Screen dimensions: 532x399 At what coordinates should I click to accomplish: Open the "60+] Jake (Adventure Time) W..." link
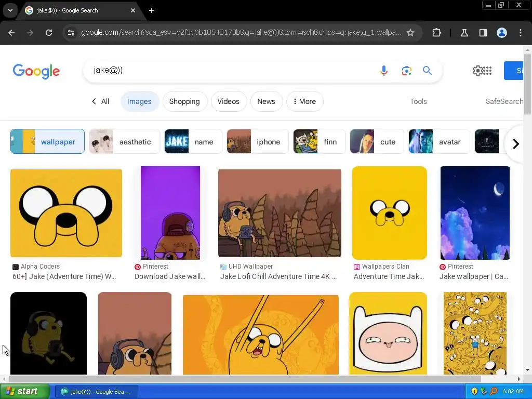pos(64,276)
